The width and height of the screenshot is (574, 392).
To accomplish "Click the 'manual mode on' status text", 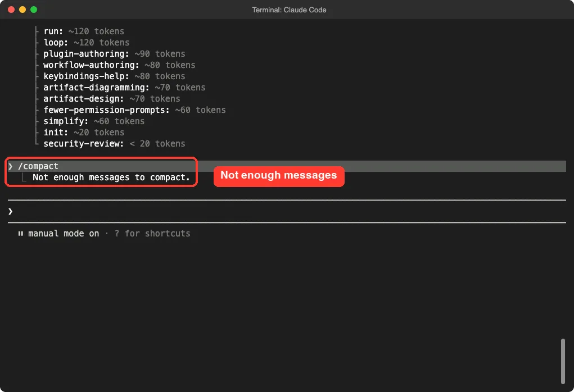I will pos(64,233).
